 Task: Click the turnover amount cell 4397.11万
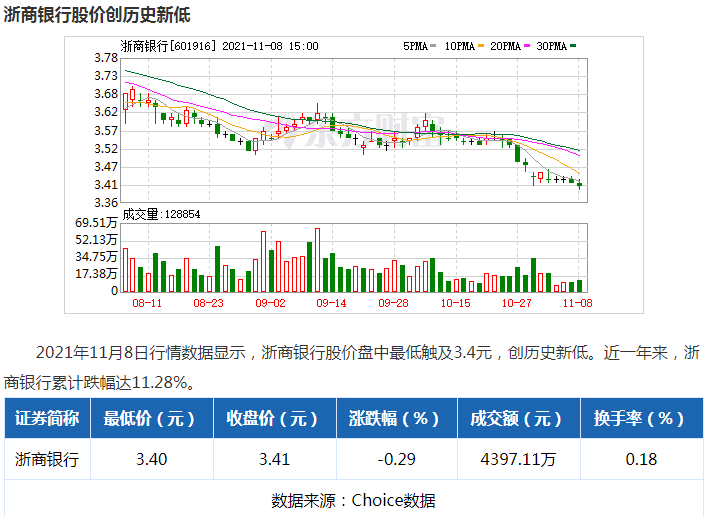pyautogui.click(x=518, y=459)
